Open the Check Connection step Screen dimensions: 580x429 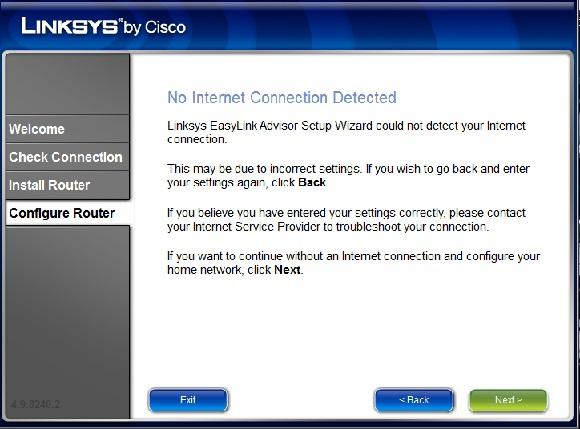pyautogui.click(x=67, y=157)
